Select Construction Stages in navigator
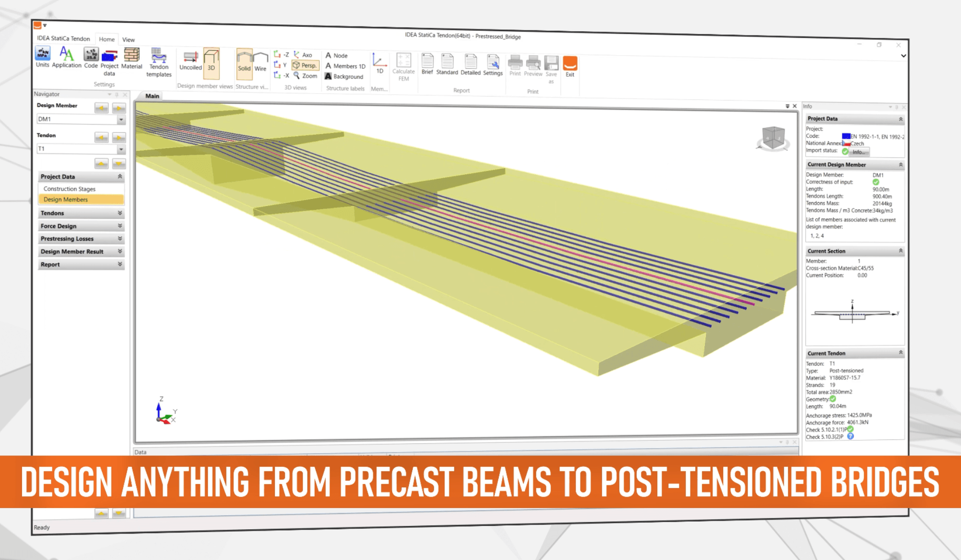 coord(70,189)
